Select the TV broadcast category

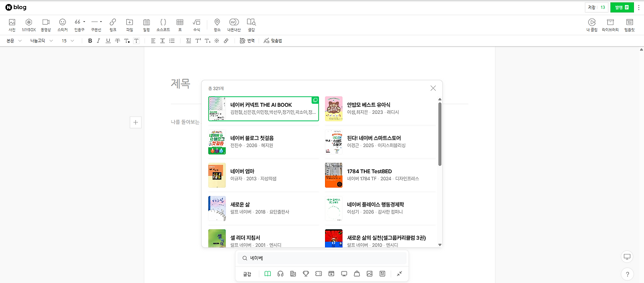pos(344,273)
